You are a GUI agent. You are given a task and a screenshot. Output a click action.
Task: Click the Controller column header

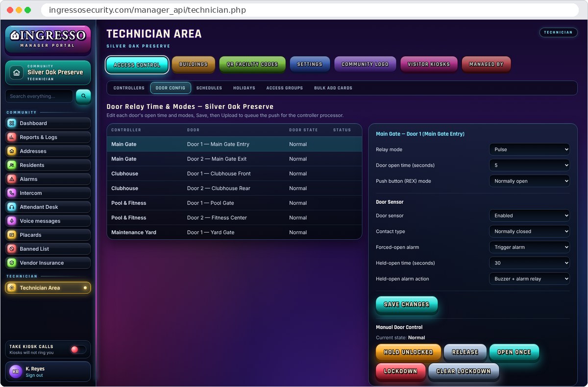[126, 130]
